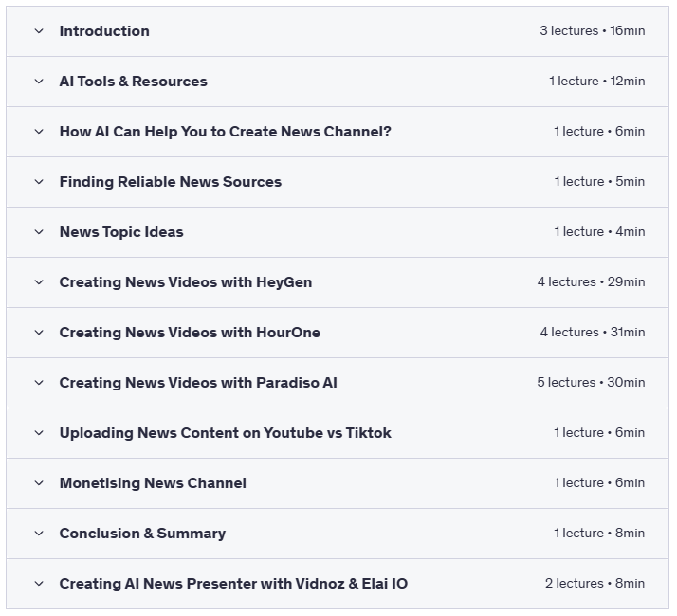Click Monetising News Channel heading
The image size is (677, 616).
click(153, 483)
